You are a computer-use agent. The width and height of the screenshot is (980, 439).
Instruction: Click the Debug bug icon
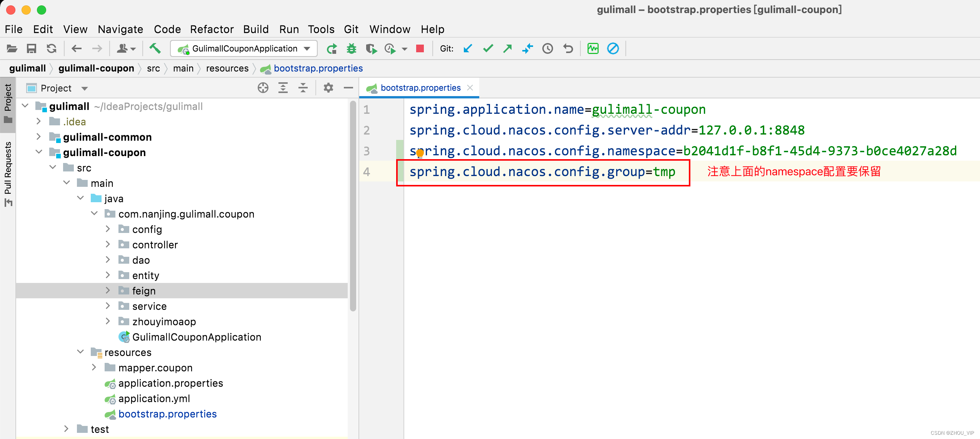tap(351, 48)
